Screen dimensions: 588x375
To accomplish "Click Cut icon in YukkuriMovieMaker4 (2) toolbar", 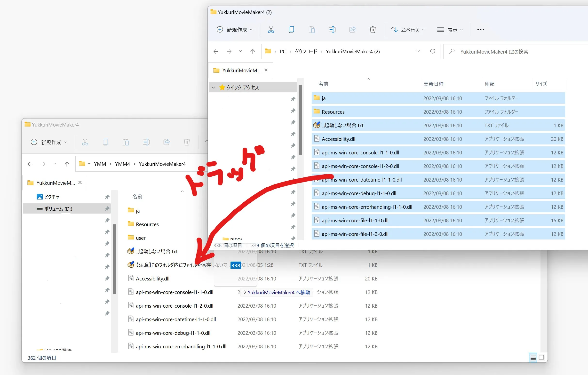I will pyautogui.click(x=271, y=30).
